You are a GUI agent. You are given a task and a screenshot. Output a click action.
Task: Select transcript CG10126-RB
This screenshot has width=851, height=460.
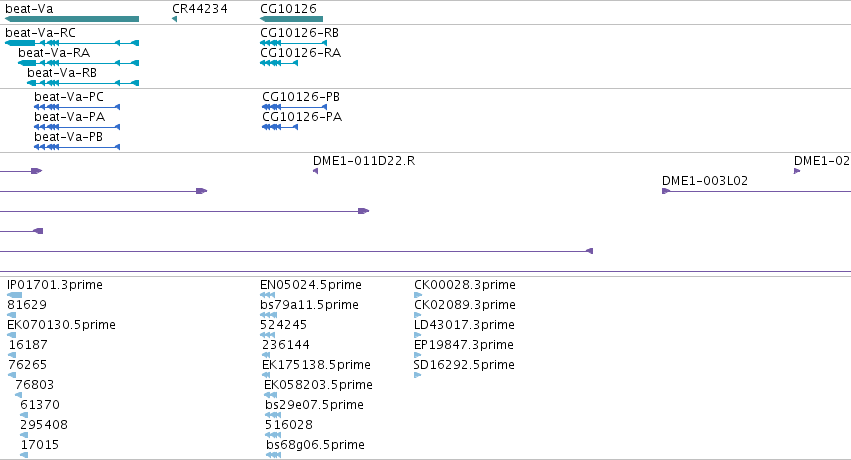click(294, 43)
